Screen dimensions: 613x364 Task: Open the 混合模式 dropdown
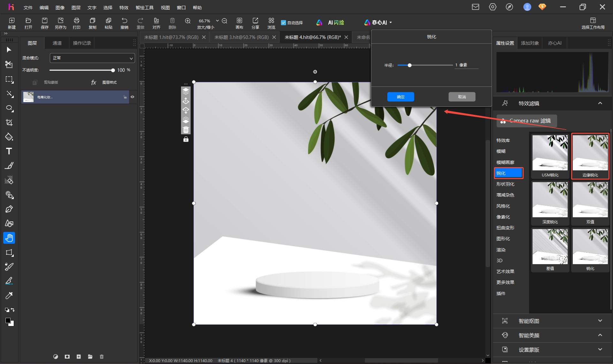(x=92, y=58)
